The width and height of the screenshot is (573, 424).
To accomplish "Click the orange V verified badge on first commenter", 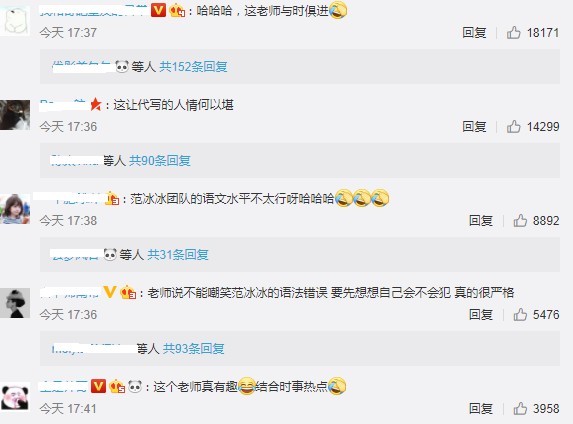I will tap(159, 10).
